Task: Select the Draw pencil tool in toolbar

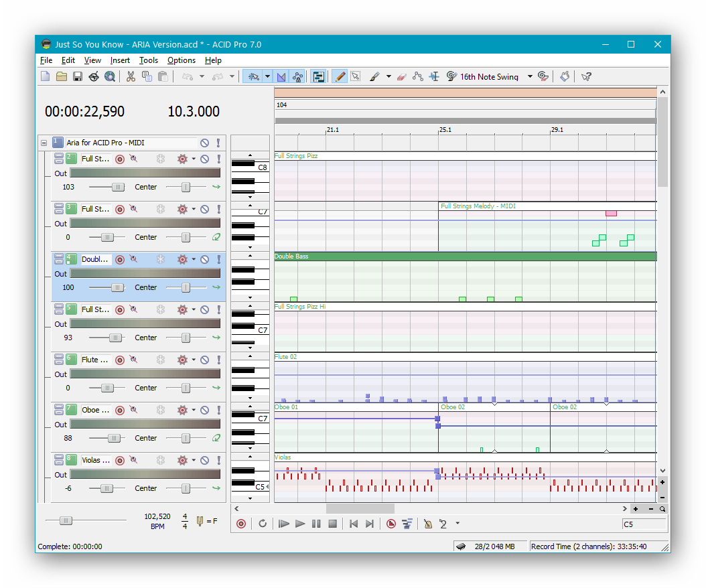Action: tap(340, 76)
